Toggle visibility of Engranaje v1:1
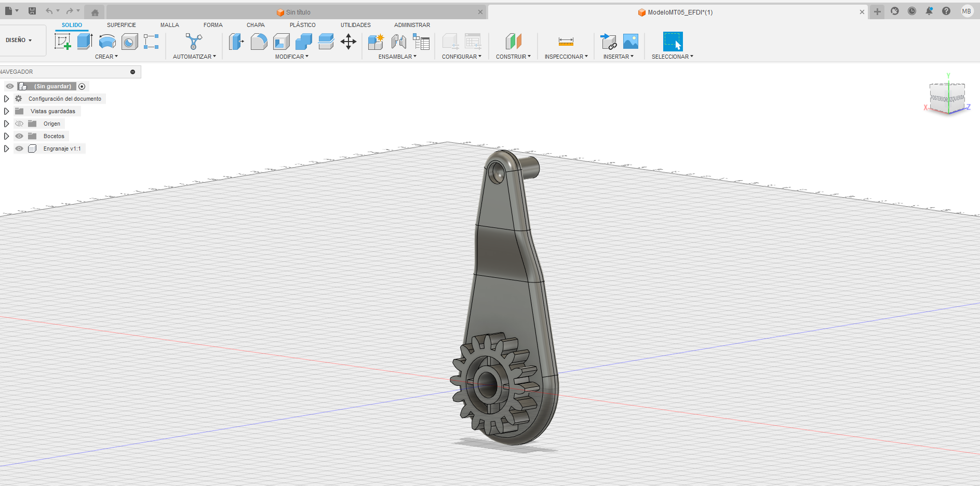 pyautogui.click(x=19, y=148)
